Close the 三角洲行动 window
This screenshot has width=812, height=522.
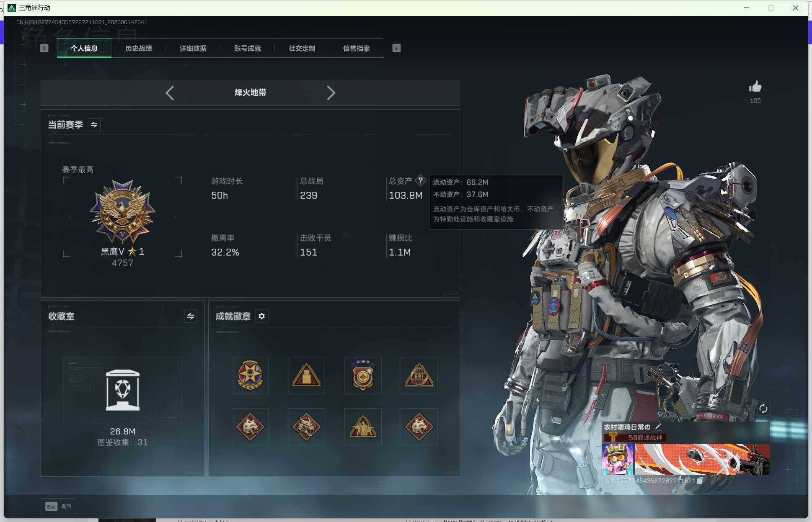[795, 8]
